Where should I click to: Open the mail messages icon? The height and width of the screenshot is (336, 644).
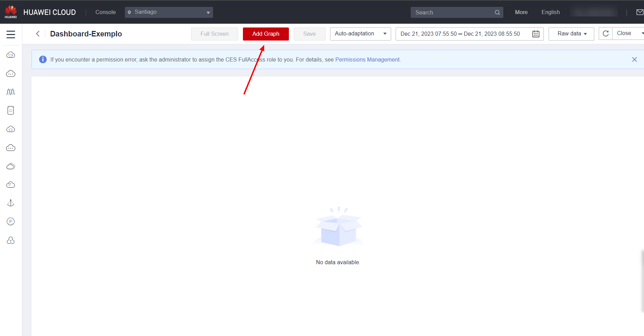tap(640, 12)
